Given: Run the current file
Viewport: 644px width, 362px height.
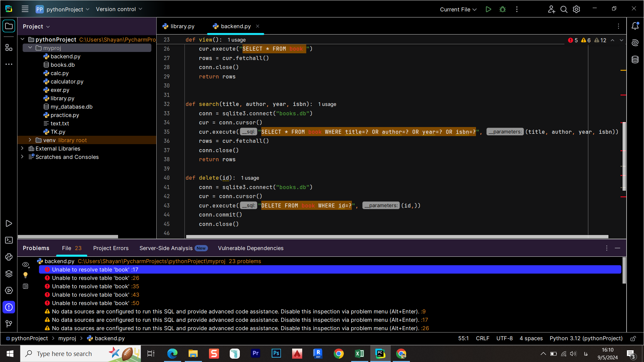Looking at the screenshot, I should coord(488,9).
